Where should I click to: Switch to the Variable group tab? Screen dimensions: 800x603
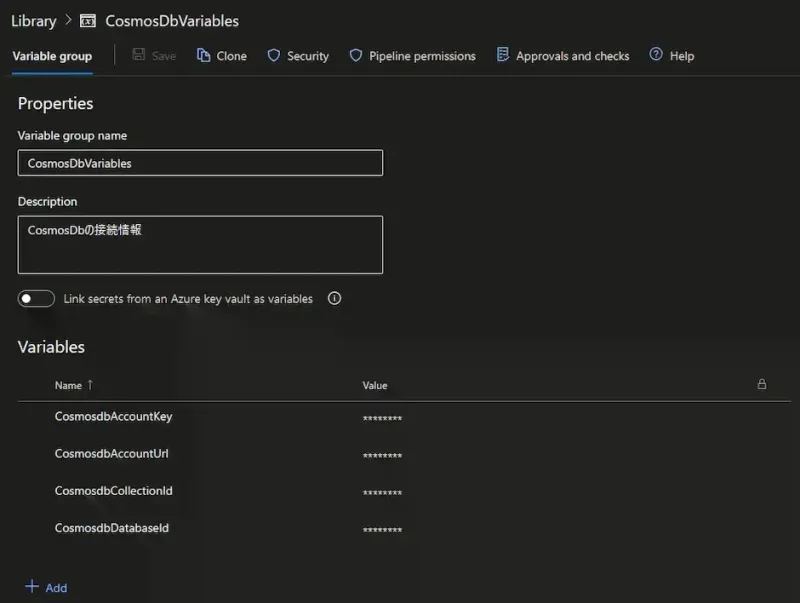point(52,57)
